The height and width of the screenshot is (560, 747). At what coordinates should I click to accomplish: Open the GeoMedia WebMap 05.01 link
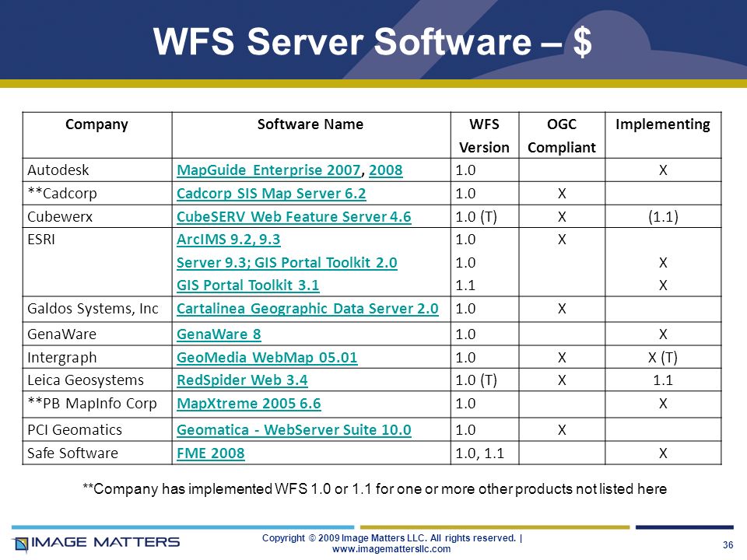tap(267, 358)
